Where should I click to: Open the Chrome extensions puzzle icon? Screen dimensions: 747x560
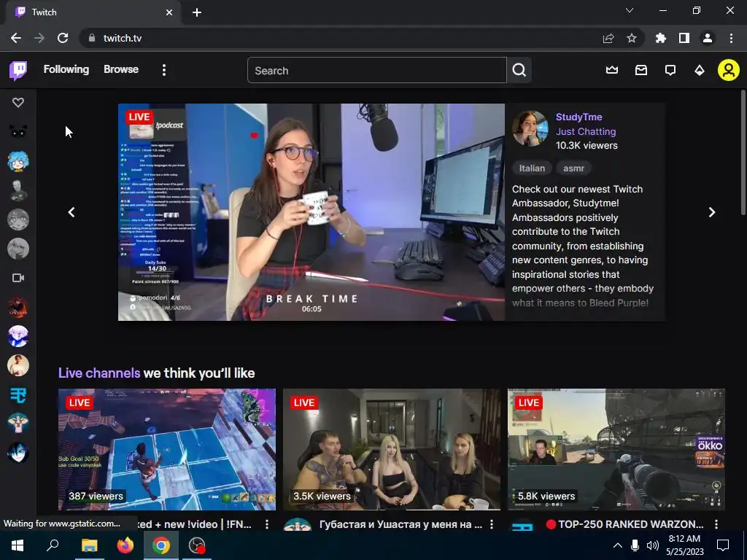click(x=661, y=38)
